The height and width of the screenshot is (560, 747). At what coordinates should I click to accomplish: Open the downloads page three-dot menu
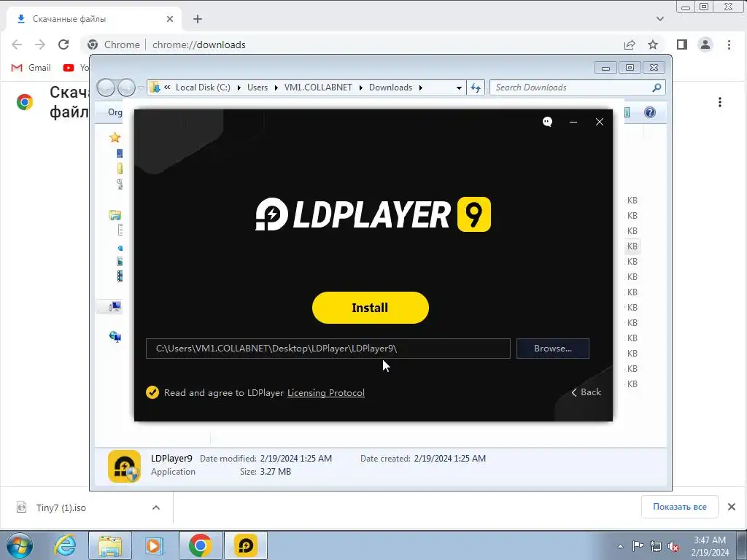click(x=720, y=102)
